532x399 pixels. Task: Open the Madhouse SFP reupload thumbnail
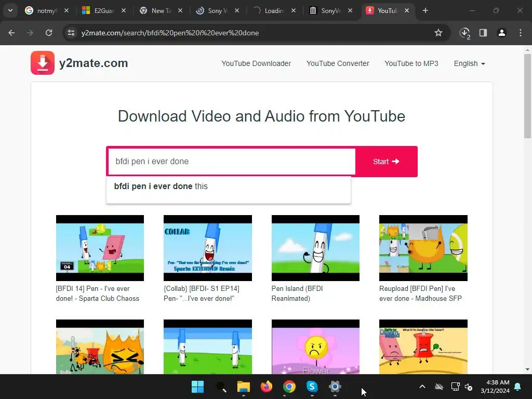pyautogui.click(x=423, y=248)
